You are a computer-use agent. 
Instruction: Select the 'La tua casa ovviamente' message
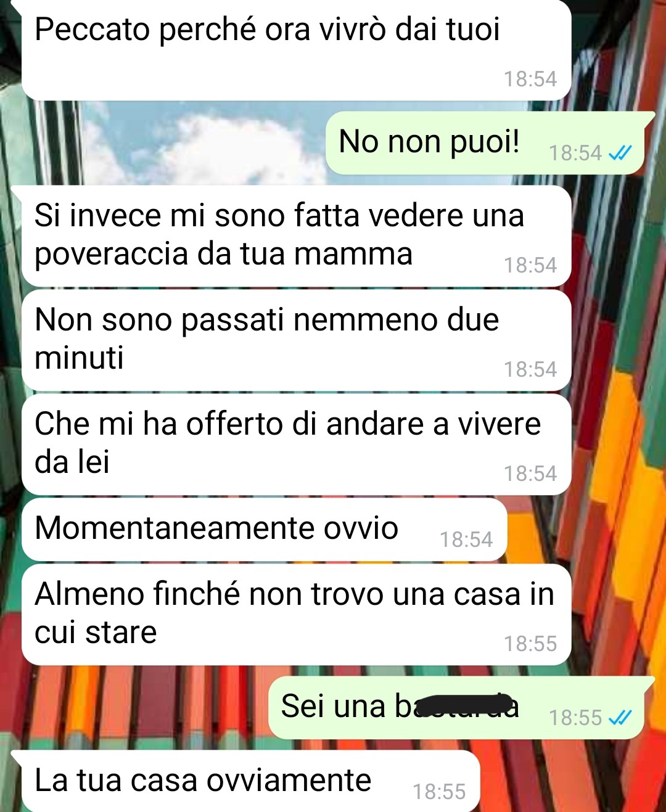251,782
